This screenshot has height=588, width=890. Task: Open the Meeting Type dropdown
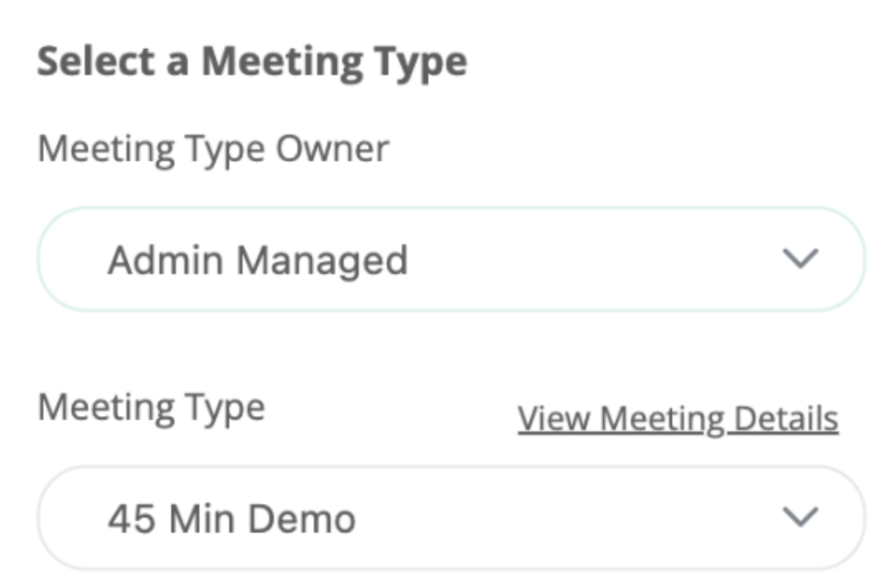[451, 519]
